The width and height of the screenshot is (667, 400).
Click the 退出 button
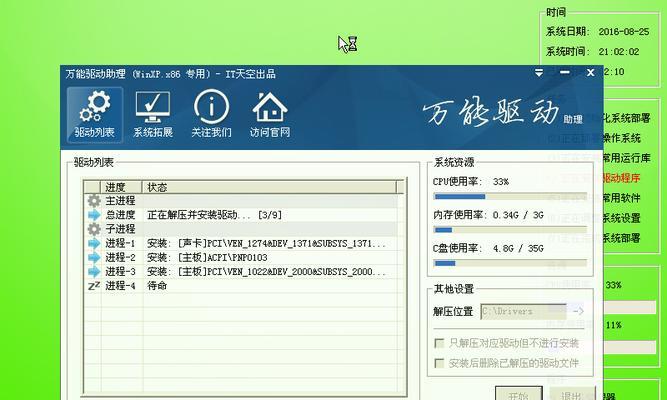coord(572,394)
